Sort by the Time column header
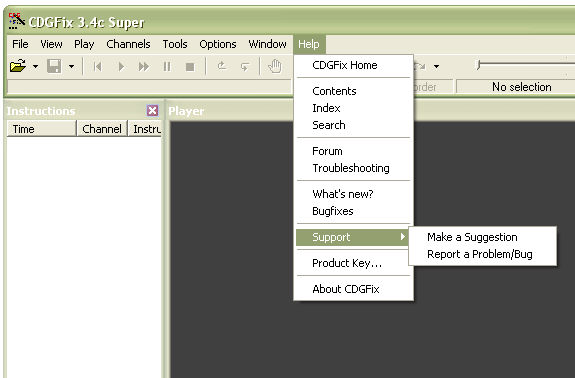 click(41, 129)
